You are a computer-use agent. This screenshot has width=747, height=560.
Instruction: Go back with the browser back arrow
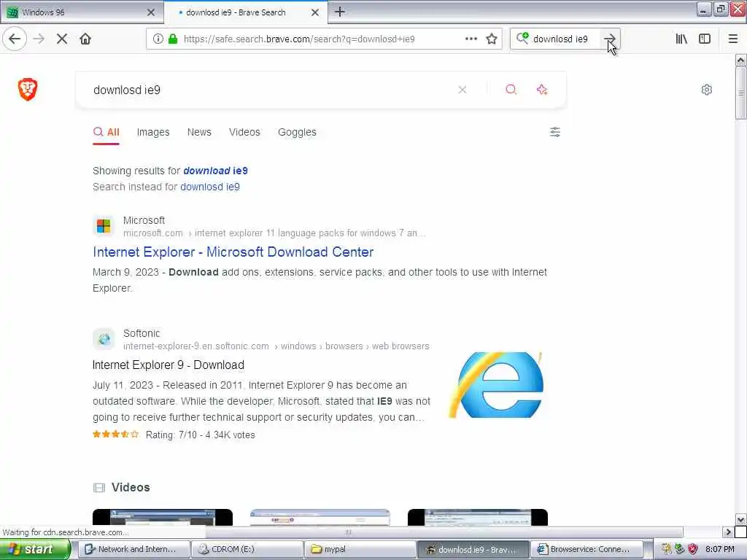coord(15,39)
